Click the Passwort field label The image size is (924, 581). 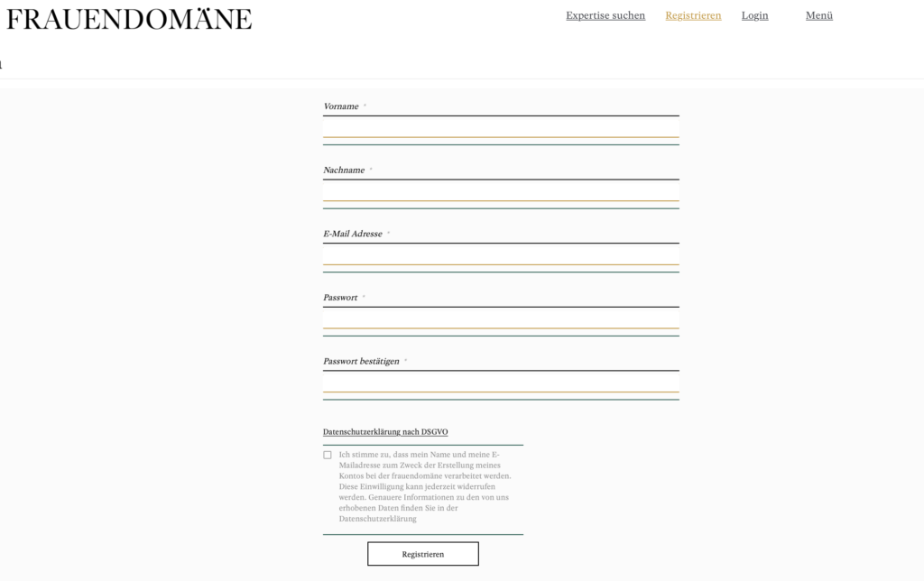coord(340,298)
